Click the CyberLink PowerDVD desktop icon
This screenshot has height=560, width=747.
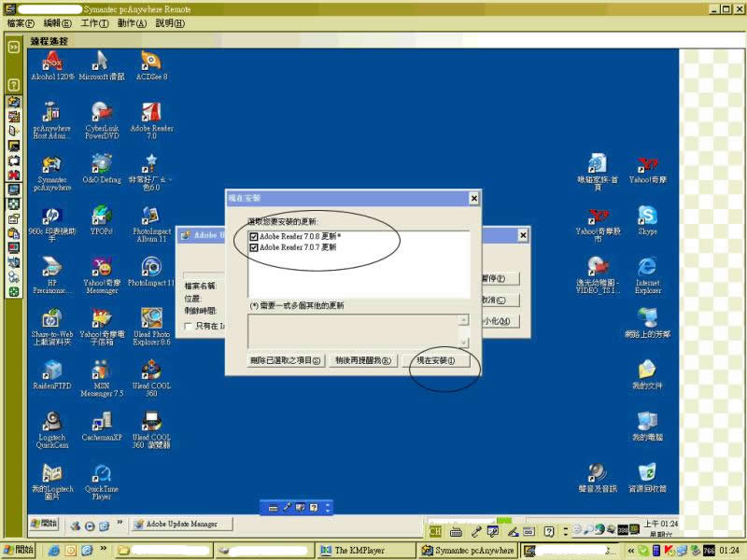(102, 120)
